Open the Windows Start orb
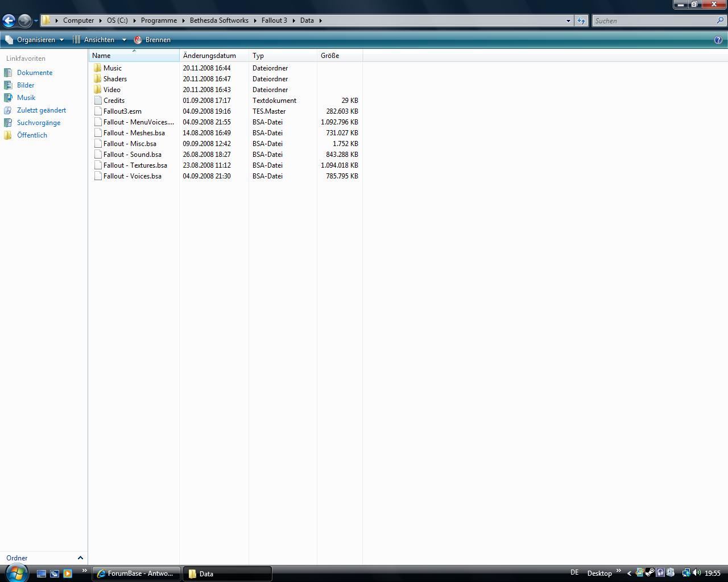 click(16, 573)
